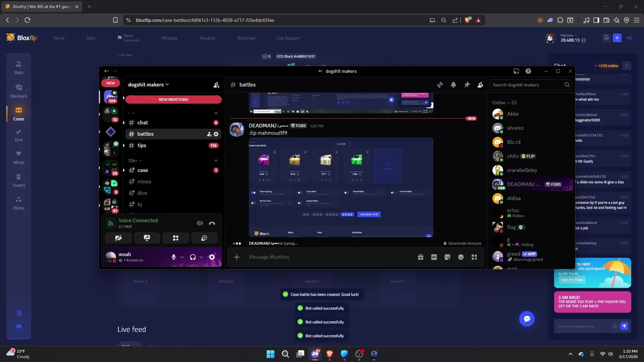The width and height of the screenshot is (644, 362).
Task: Select member Akke in online list
Action: coord(532,114)
